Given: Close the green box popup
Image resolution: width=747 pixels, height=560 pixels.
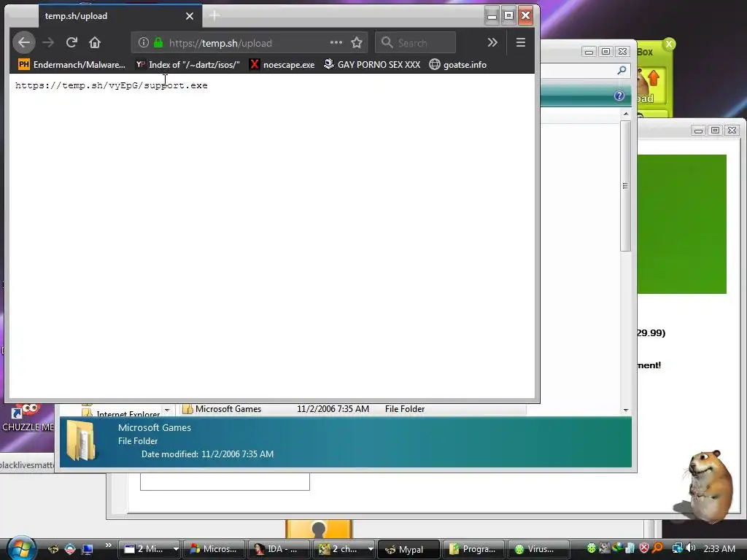Looking at the screenshot, I should point(669,44).
